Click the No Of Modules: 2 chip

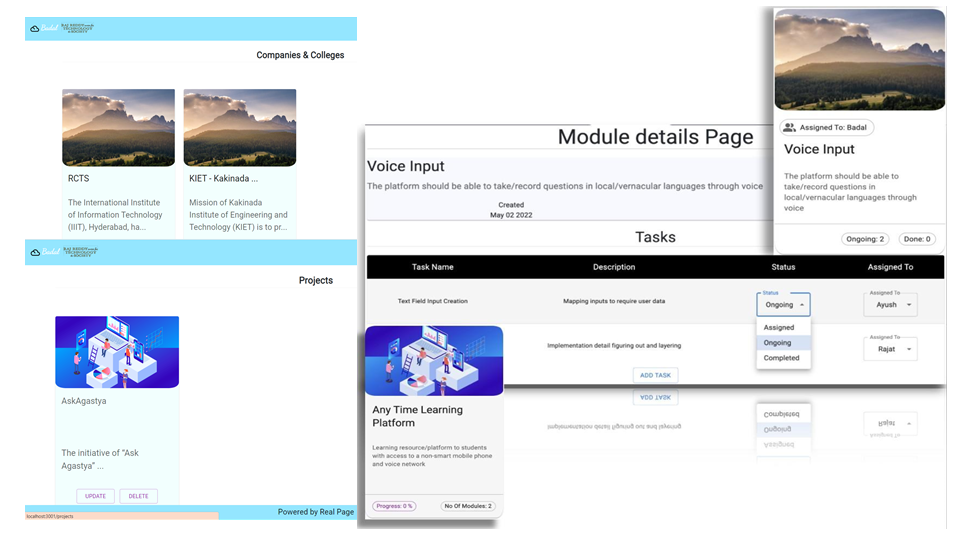[x=468, y=506]
